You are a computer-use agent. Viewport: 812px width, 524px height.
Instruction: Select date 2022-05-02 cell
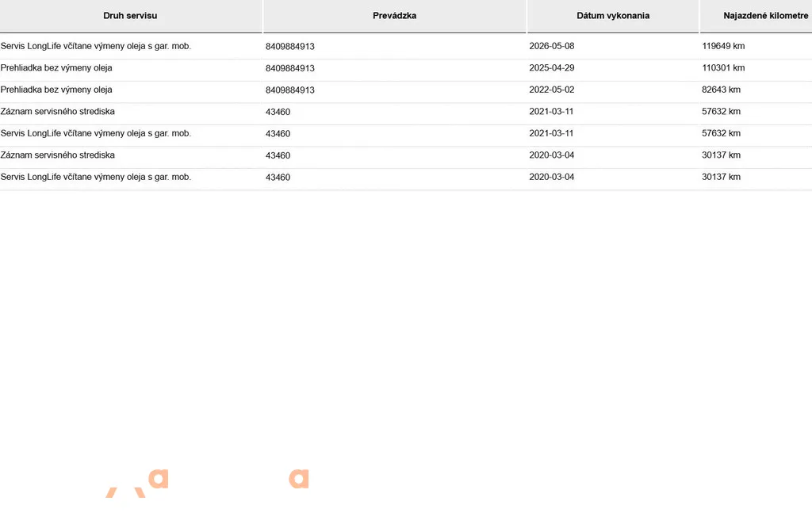pyautogui.click(x=552, y=90)
